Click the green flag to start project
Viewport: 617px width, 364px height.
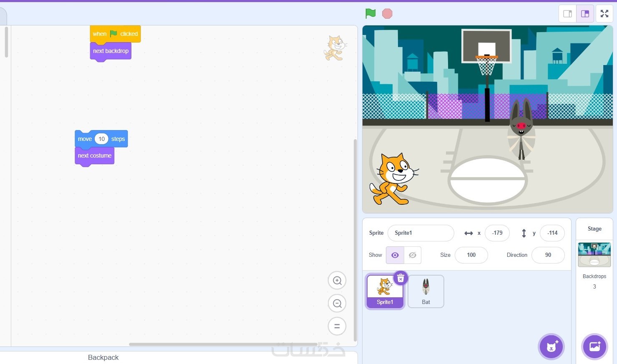click(x=370, y=13)
